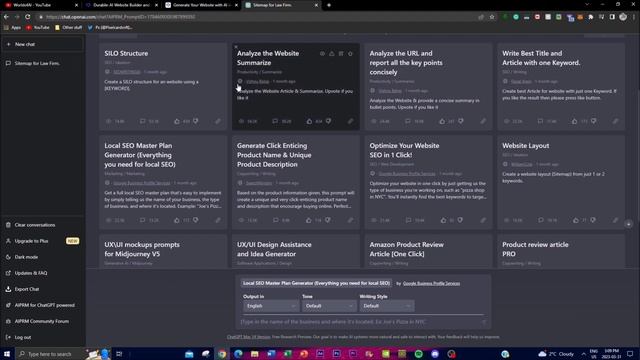Open the SILO Structure prompt card

(x=163, y=87)
